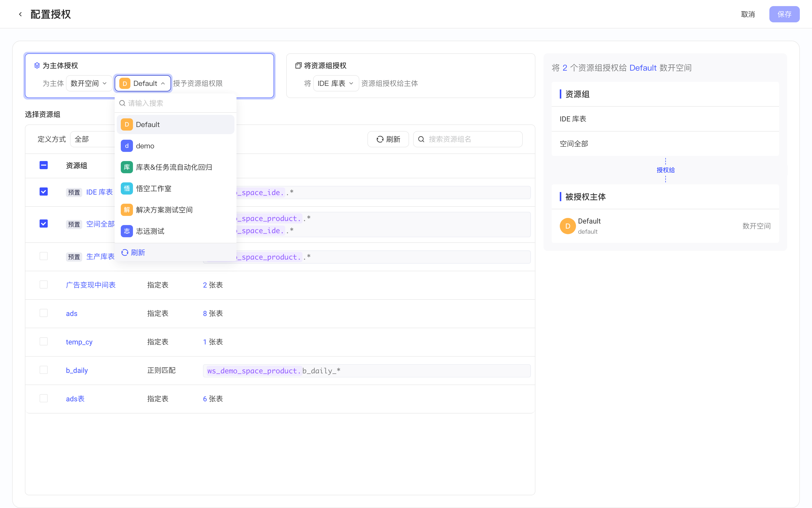Image resolution: width=812 pixels, height=508 pixels.
Task: Click the 搜索资源组名 search field
Action: click(468, 139)
